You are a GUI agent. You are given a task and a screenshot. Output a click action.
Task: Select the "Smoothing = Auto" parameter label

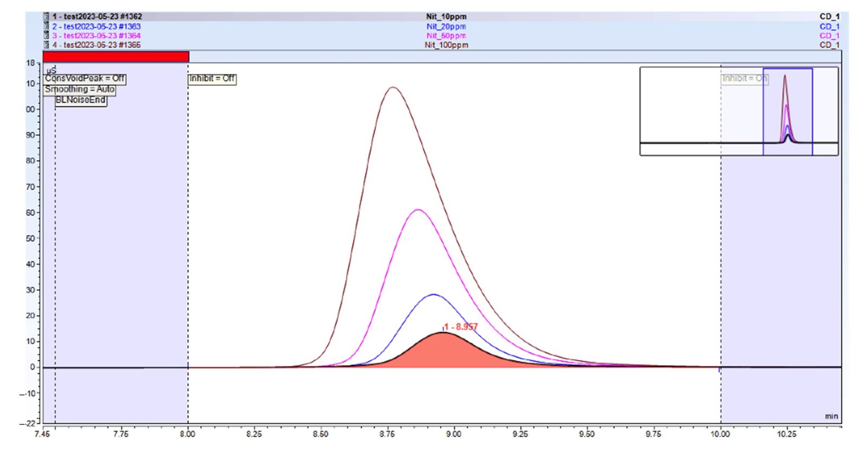point(80,90)
